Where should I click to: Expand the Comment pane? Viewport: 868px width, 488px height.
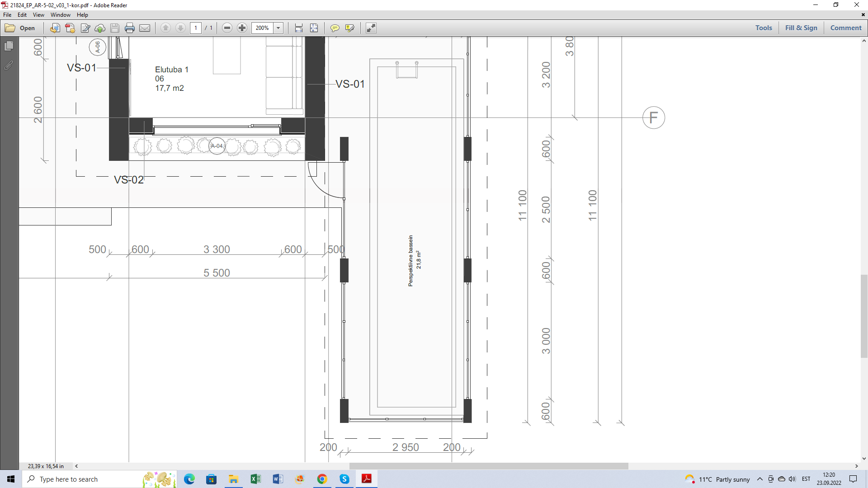(x=845, y=28)
